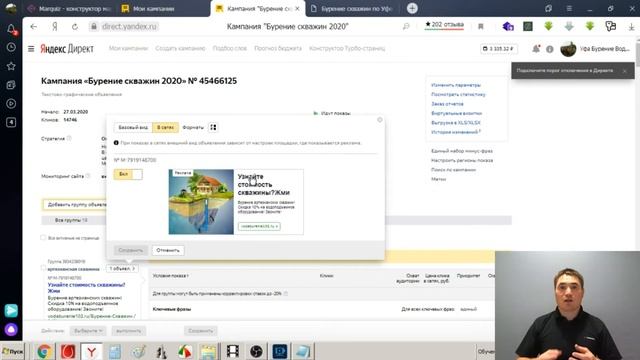640x360 pixels.
Task: Switch to the Базовый вид tab
Action: (133, 127)
